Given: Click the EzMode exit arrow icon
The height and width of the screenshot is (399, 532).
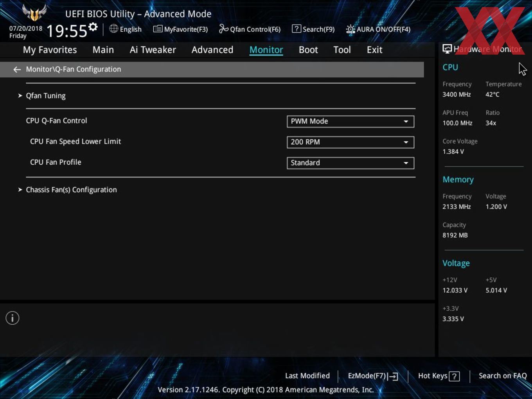Looking at the screenshot, I should pos(393,376).
